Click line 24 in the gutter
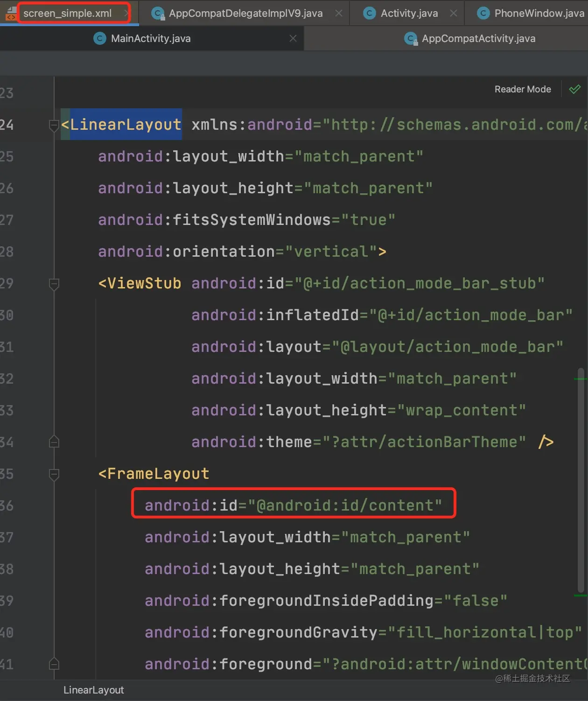 pos(7,125)
